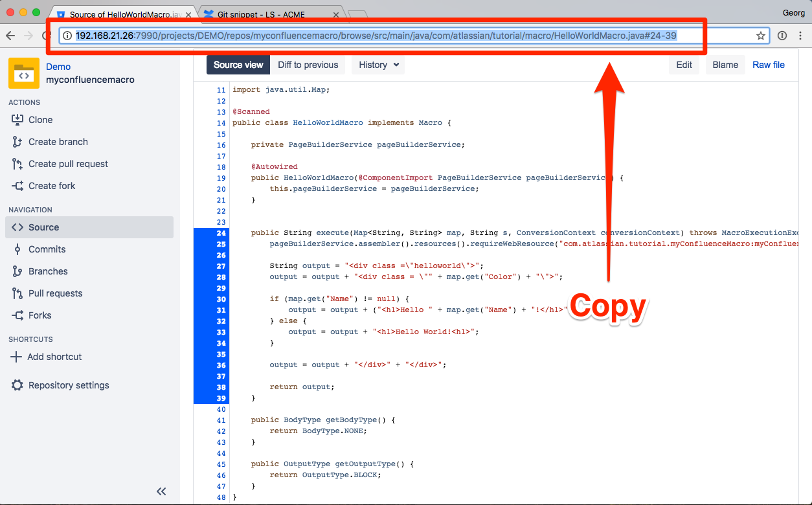Toggle the bookmark star for this page
812x505 pixels.
(761, 36)
